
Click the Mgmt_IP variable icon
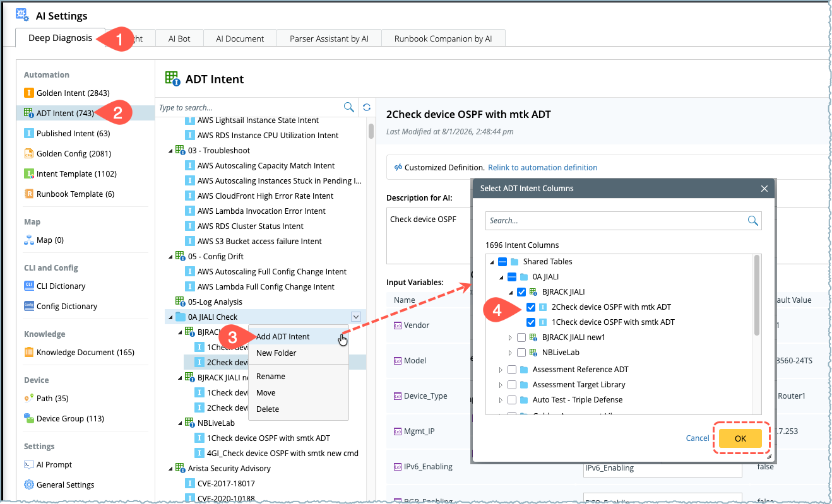[398, 431]
